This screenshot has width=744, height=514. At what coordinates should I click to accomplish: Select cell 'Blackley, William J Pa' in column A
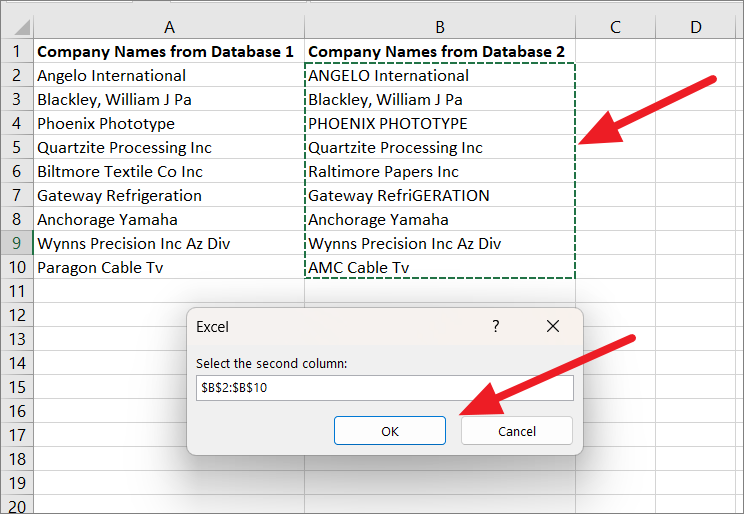pos(169,99)
